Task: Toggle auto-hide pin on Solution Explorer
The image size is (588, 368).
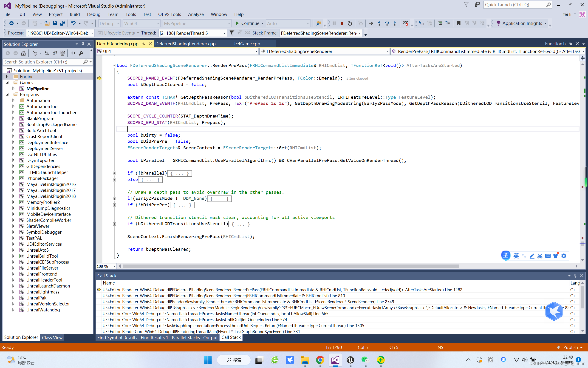Action: 83,44
